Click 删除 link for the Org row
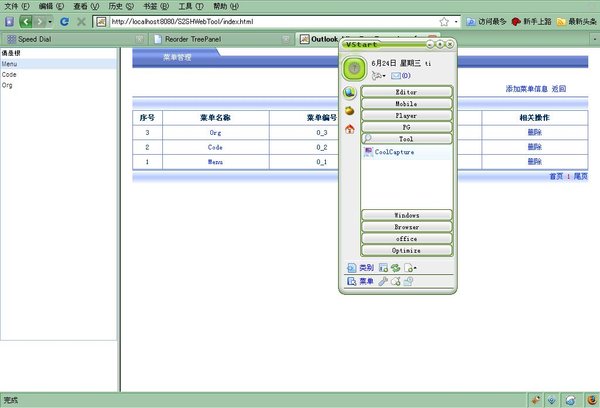Image resolution: width=600 pixels, height=408 pixels. (535, 132)
